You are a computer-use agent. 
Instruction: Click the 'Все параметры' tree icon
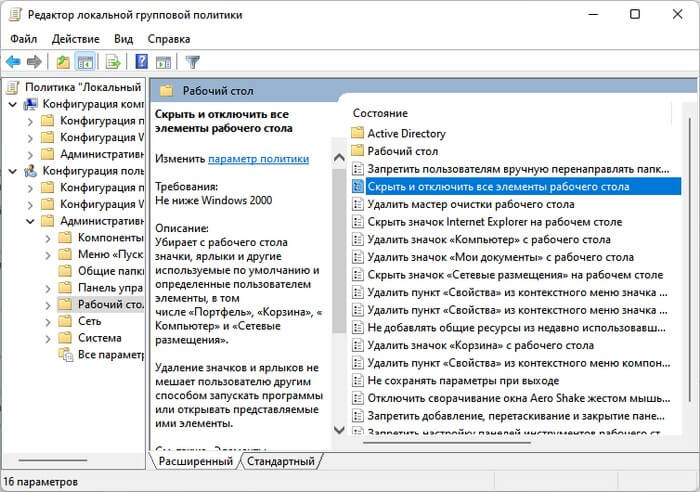click(66, 355)
